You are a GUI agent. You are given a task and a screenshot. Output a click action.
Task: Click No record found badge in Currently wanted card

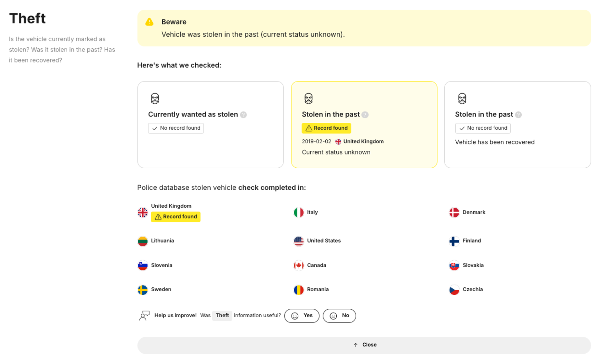(x=176, y=128)
